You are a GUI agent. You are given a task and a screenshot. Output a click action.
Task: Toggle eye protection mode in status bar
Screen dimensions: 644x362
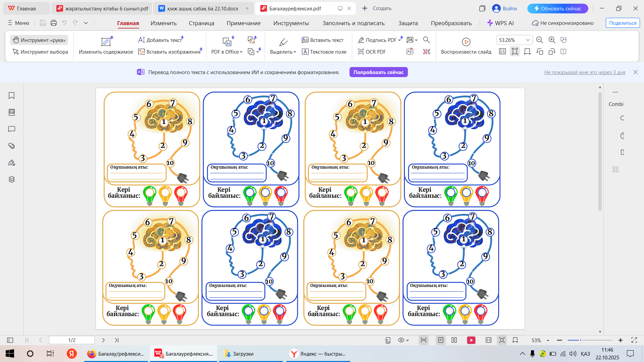coord(401,340)
